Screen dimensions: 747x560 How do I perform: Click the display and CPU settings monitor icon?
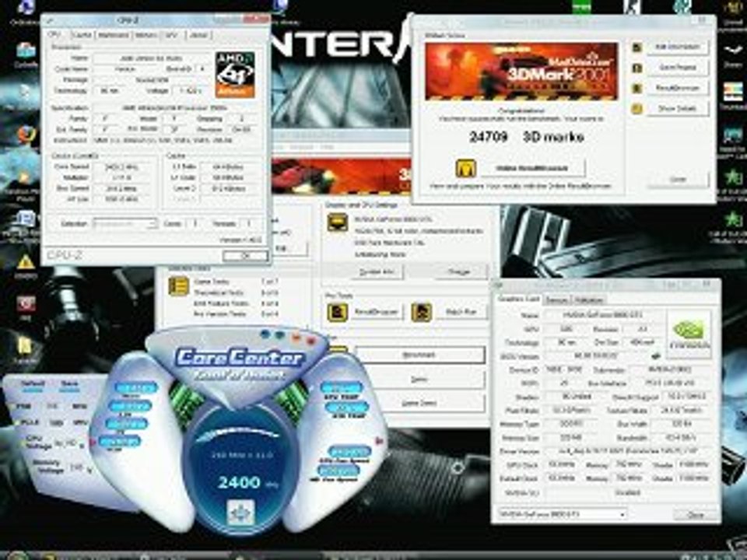click(337, 222)
